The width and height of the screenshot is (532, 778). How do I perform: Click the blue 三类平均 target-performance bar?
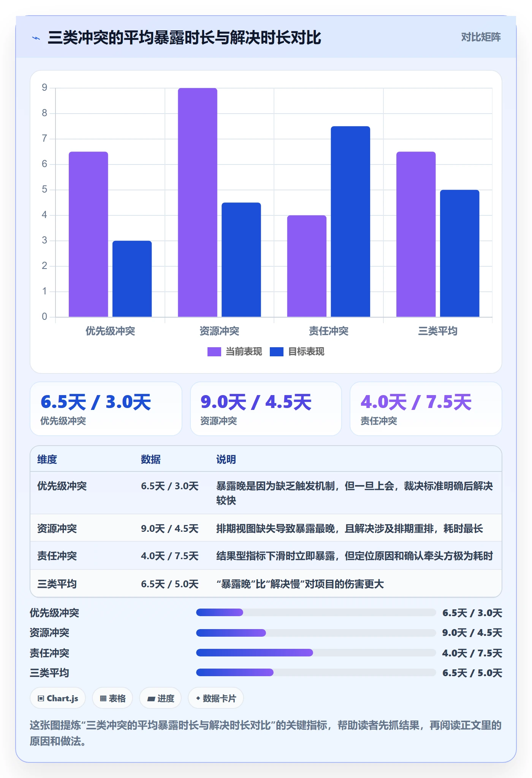point(460,253)
